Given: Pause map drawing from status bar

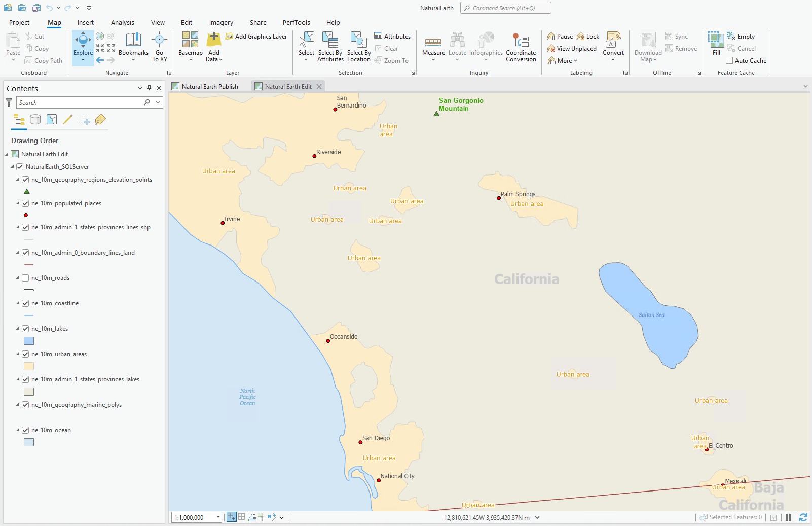Looking at the screenshot, I should pos(788,517).
